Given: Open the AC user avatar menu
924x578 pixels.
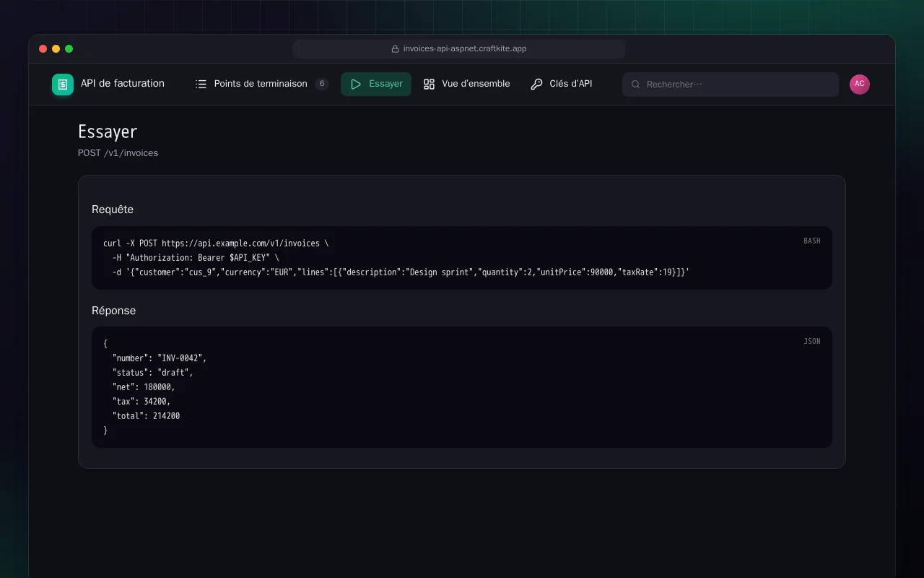Looking at the screenshot, I should (x=860, y=85).
